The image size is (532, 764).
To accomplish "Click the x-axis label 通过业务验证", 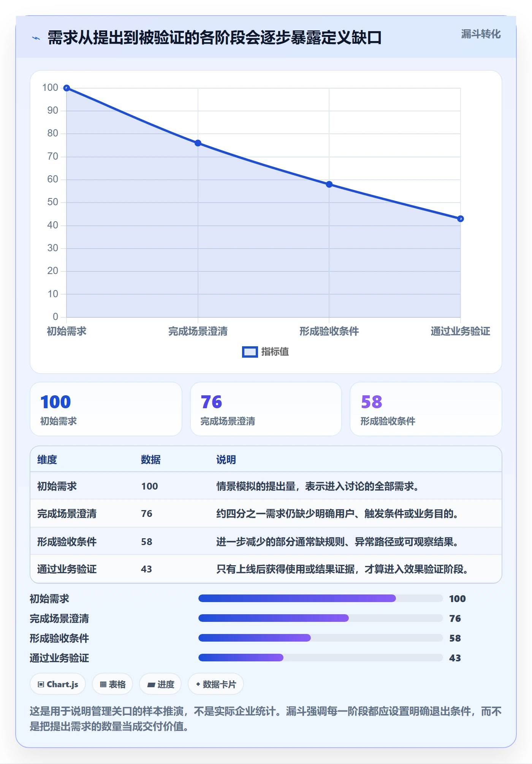I will point(461,331).
